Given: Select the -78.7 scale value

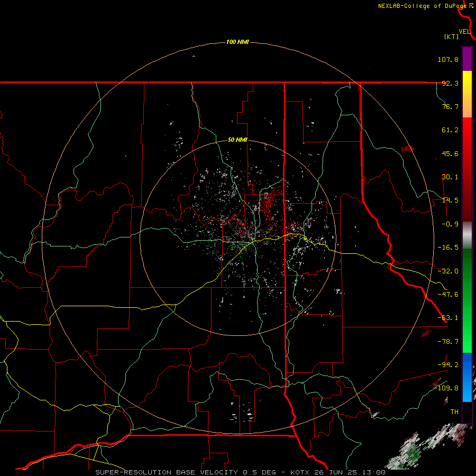Looking at the screenshot, I should point(448,342).
